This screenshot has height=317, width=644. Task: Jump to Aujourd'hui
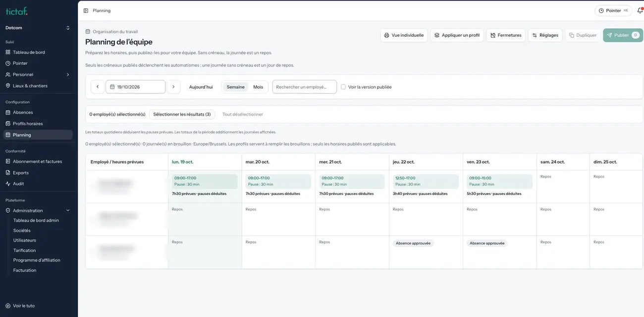click(201, 87)
